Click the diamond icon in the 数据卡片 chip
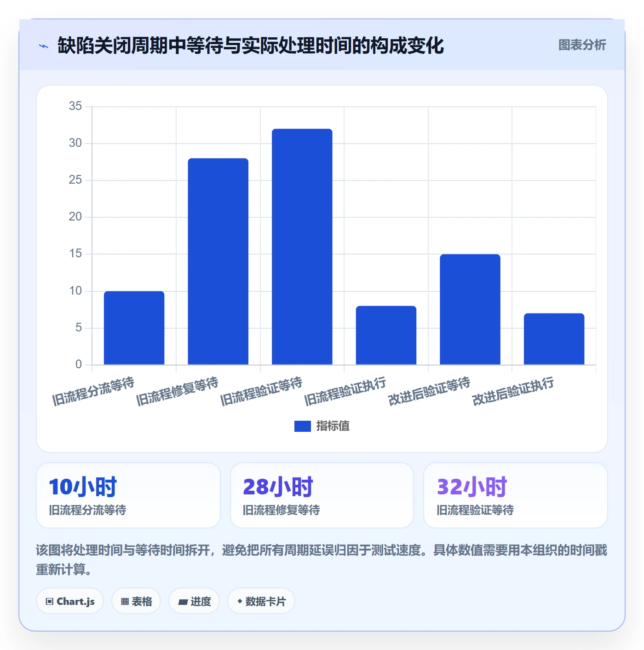This screenshot has width=644, height=650. pos(240,601)
